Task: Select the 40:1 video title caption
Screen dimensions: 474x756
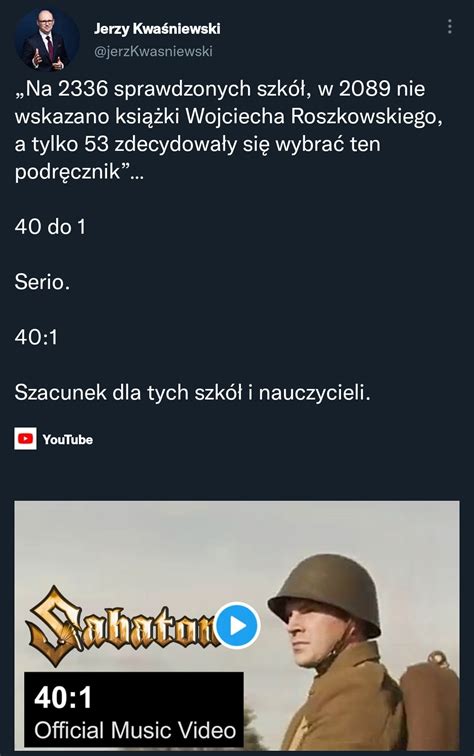Action: tap(63, 697)
